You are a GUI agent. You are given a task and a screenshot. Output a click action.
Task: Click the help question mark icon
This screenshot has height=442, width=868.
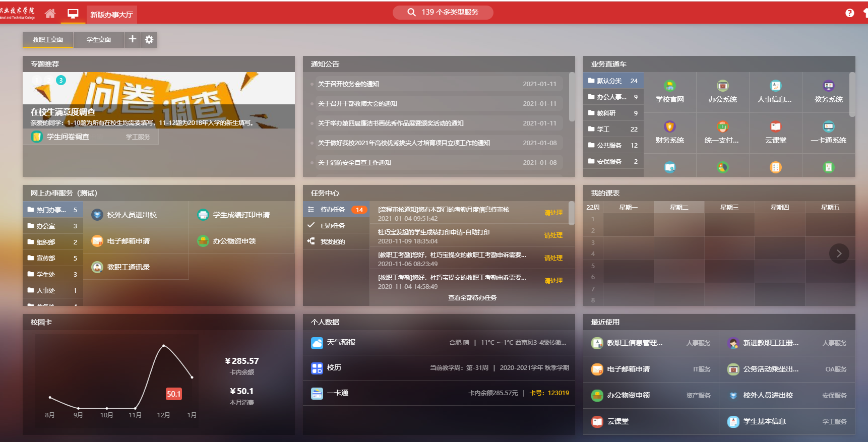(849, 13)
